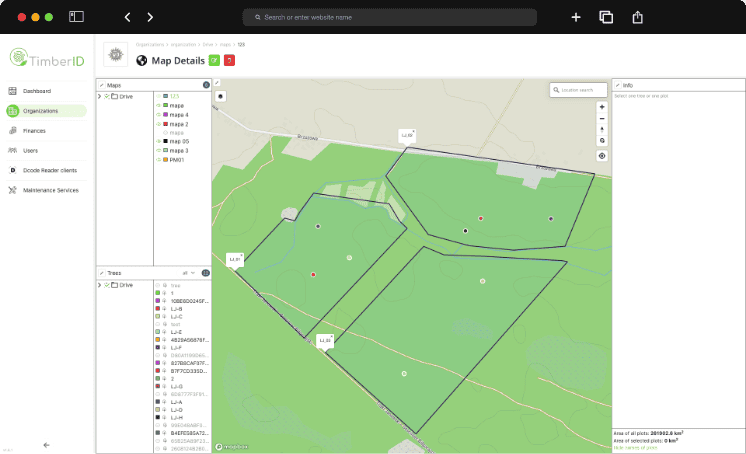Viewport: 746px width, 454px height.
Task: Go to Dashboard in the sidebar
Action: tap(36, 91)
